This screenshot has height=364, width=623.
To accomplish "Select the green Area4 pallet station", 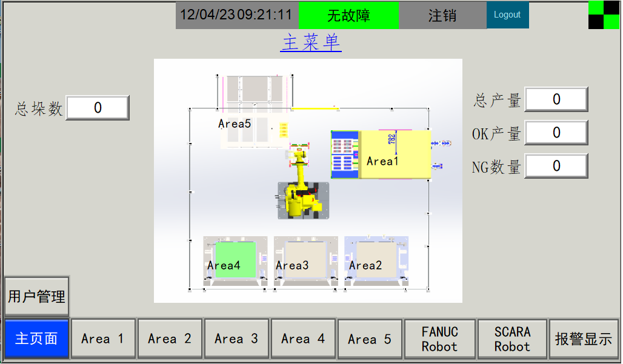I will (235, 259).
